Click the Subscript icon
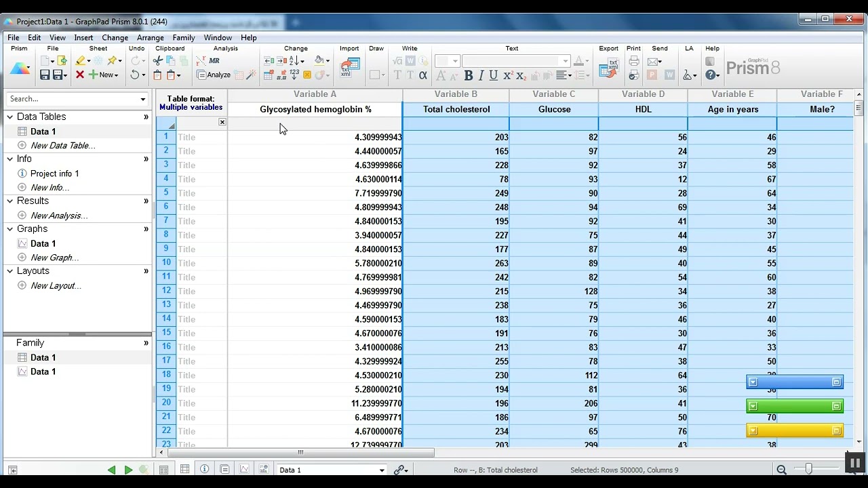868x488 pixels. [x=522, y=75]
